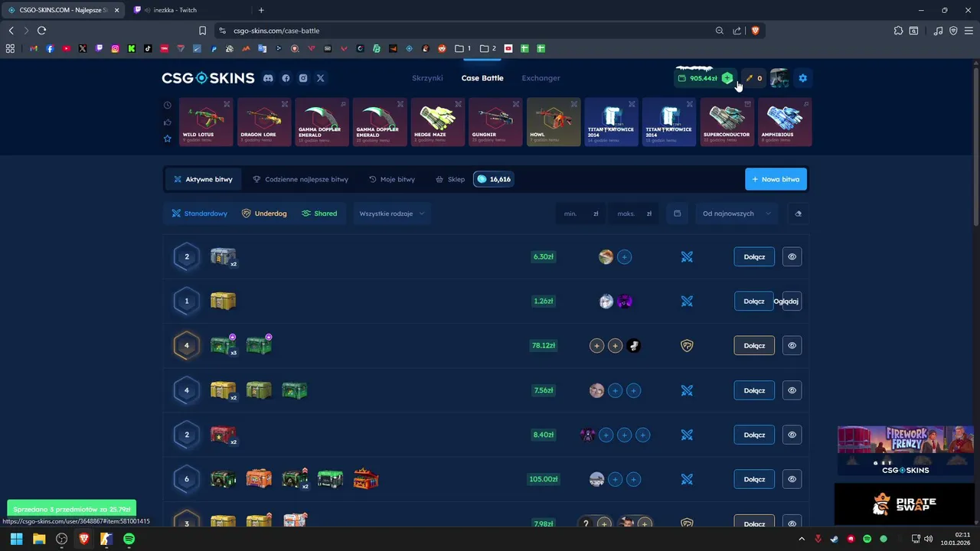980x551 pixels.
Task: Open the browser extensions puzzle icon
Action: pos(898,31)
